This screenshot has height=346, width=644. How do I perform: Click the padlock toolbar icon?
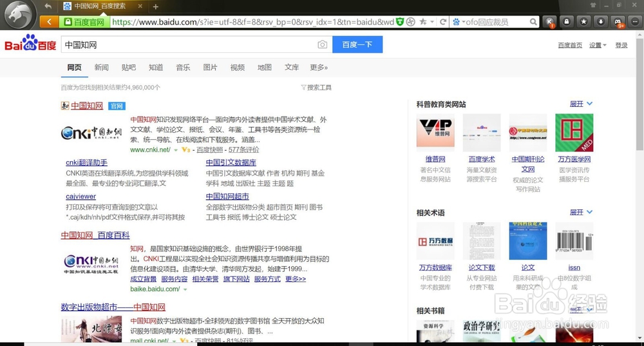(x=567, y=22)
